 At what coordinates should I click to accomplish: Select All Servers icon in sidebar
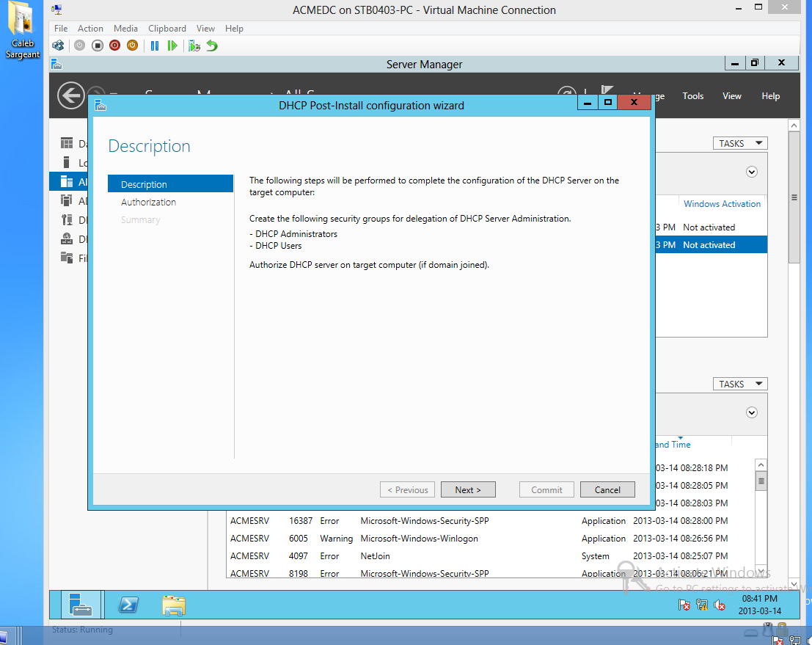pos(67,181)
